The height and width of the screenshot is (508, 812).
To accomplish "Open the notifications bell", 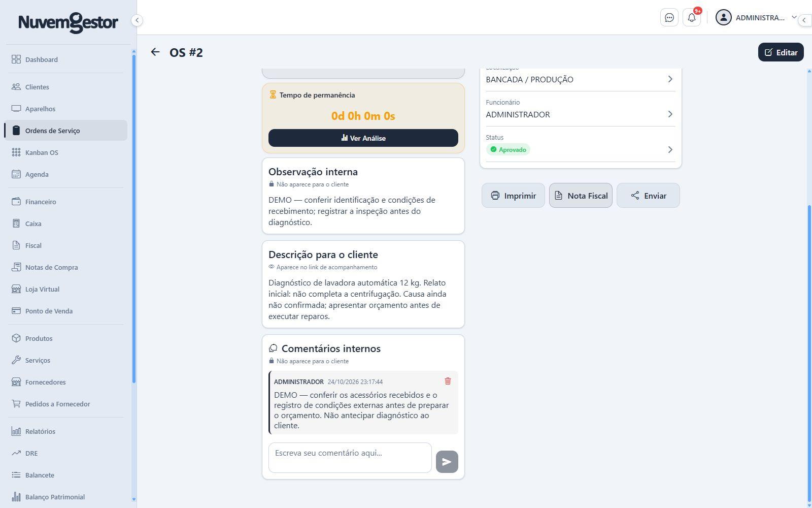I will [691, 18].
